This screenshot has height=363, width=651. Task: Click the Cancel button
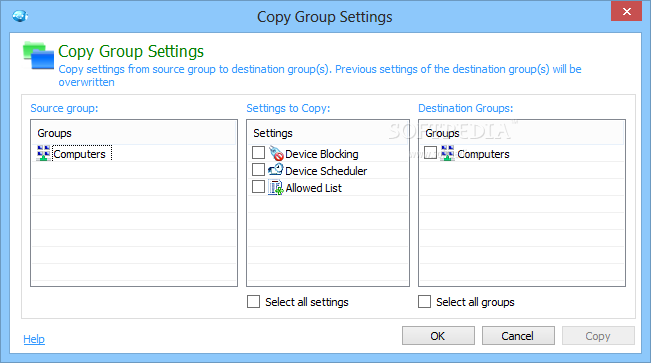click(x=518, y=336)
